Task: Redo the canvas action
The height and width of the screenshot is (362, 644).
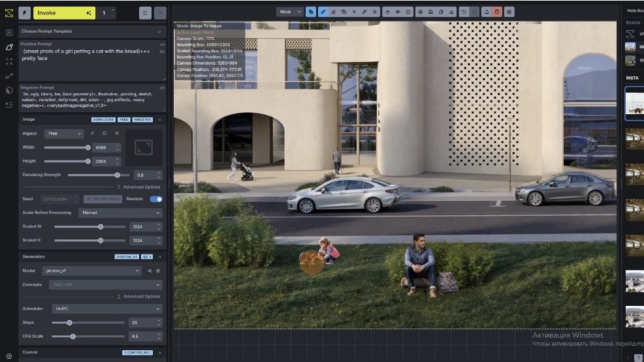Action: [x=474, y=12]
